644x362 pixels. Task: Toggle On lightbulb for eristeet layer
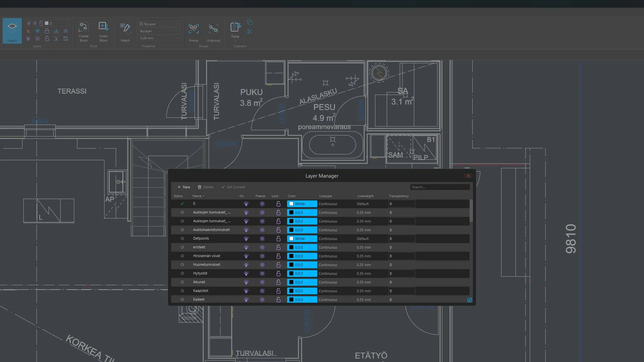click(x=246, y=247)
